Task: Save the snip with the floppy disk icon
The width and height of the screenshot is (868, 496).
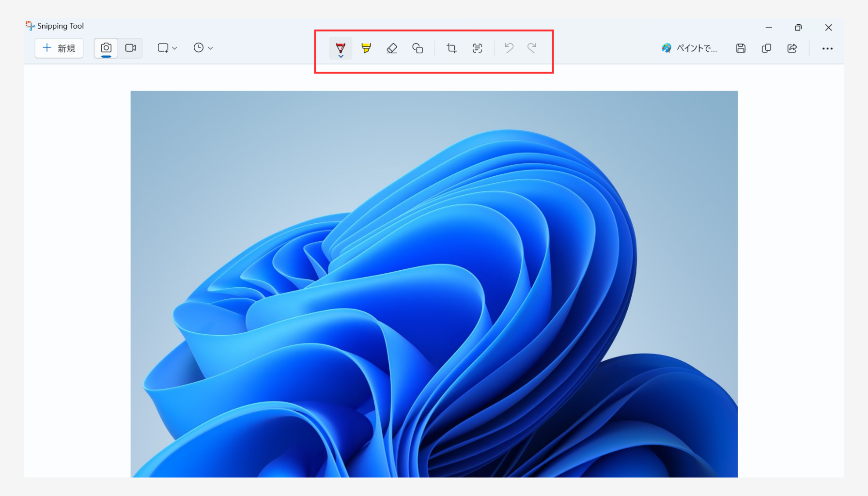Action: click(741, 48)
